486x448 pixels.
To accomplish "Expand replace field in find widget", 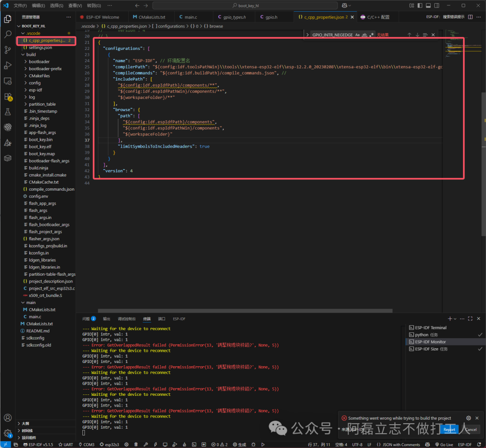I will click(307, 35).
